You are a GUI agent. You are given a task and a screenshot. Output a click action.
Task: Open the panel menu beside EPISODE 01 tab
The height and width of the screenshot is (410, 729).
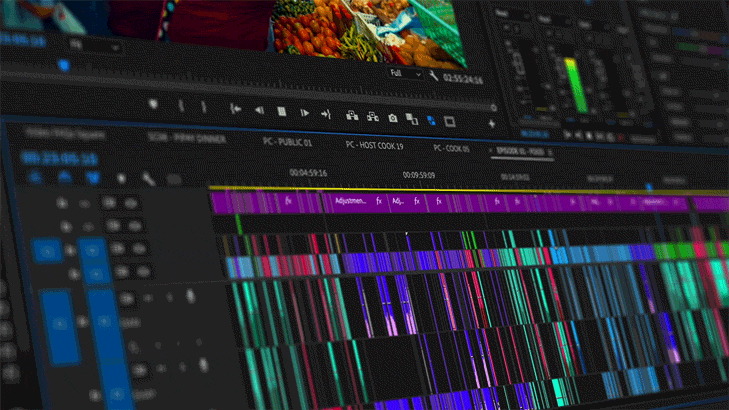point(550,153)
